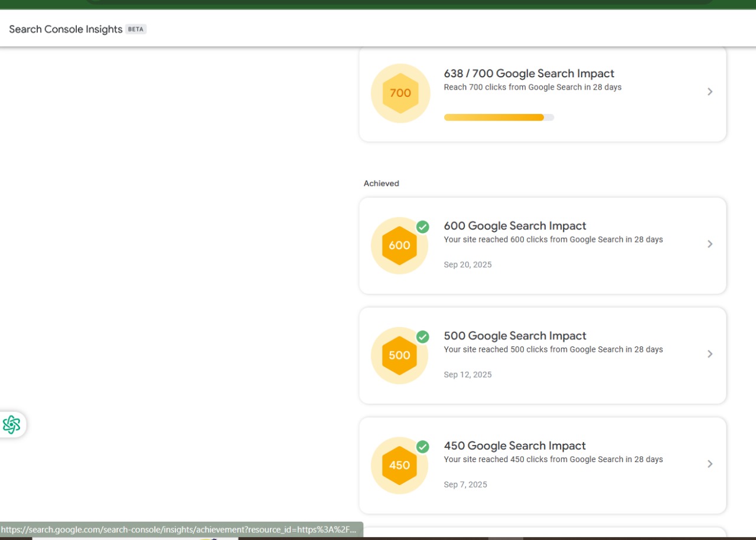Click the green checkmark on 500 badge
Image resolution: width=756 pixels, height=540 pixels.
point(422,337)
